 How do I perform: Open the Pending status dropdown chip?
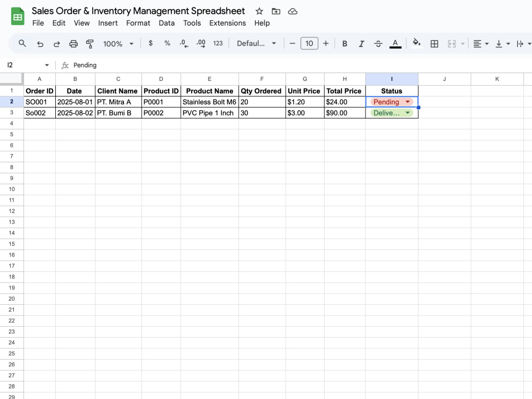click(x=392, y=102)
